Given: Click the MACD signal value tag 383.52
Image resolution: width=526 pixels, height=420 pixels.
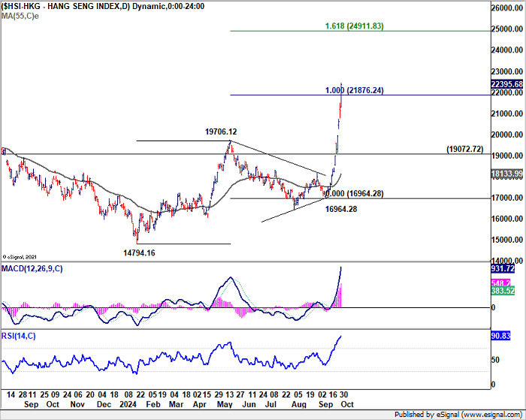Looking at the screenshot, I should pyautogui.click(x=503, y=291).
